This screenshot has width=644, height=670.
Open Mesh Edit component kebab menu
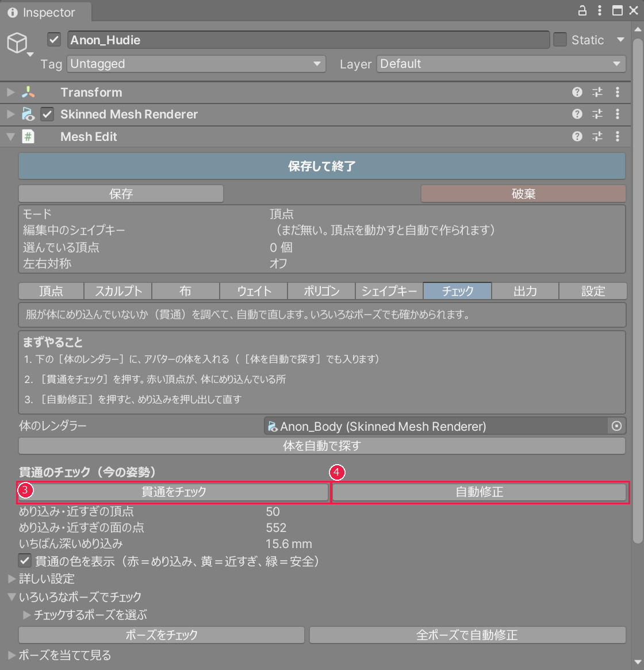pyautogui.click(x=618, y=136)
